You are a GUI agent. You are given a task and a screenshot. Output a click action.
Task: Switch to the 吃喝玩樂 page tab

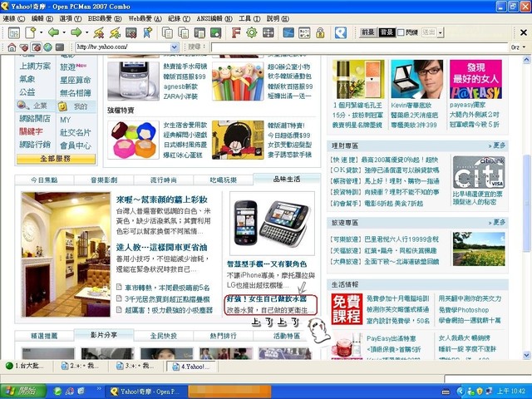pyautogui.click(x=223, y=180)
